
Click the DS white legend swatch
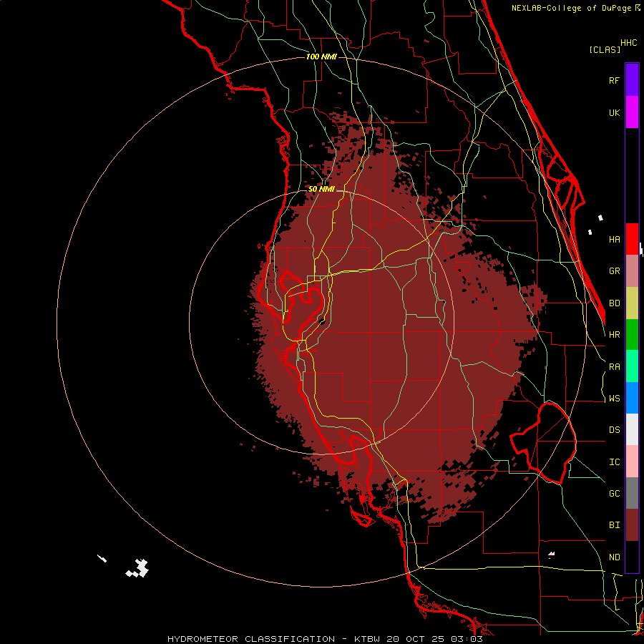(x=632, y=429)
